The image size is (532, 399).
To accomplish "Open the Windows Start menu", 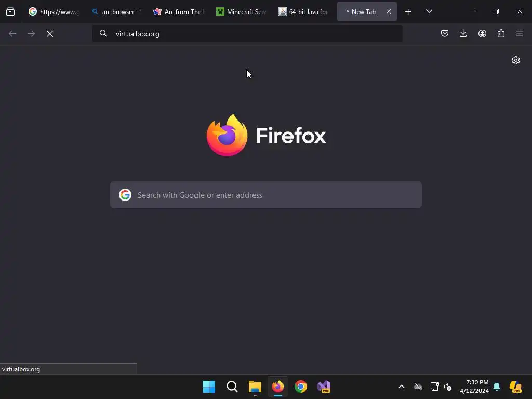I will 209,387.
